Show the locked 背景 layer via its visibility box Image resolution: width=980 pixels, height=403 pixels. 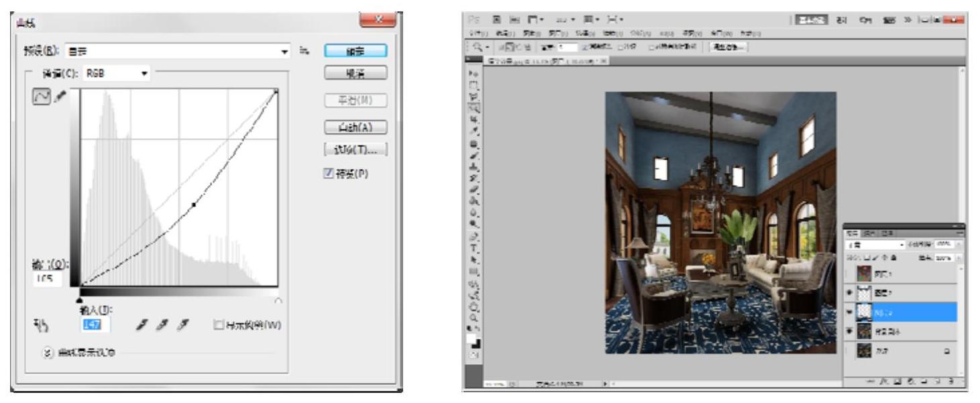(850, 351)
